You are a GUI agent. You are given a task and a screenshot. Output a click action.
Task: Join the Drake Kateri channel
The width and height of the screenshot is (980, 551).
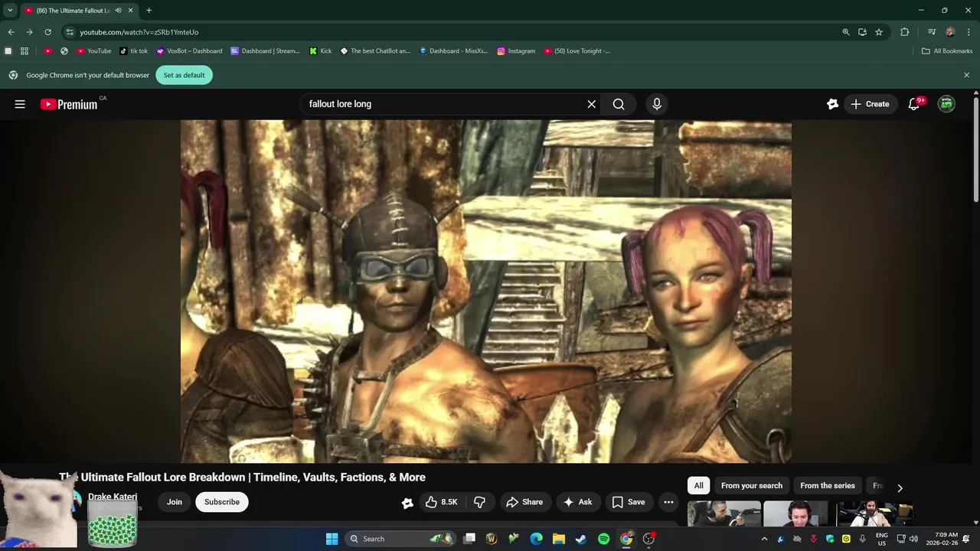click(x=175, y=502)
